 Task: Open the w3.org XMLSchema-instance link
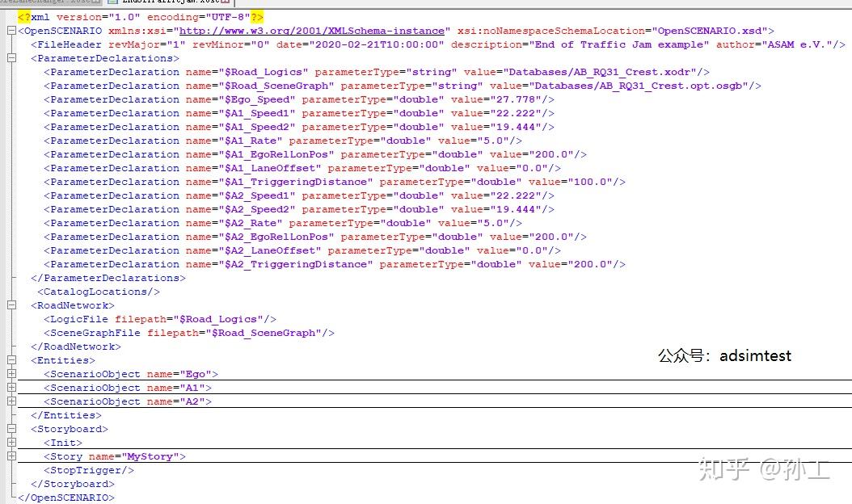coord(312,31)
